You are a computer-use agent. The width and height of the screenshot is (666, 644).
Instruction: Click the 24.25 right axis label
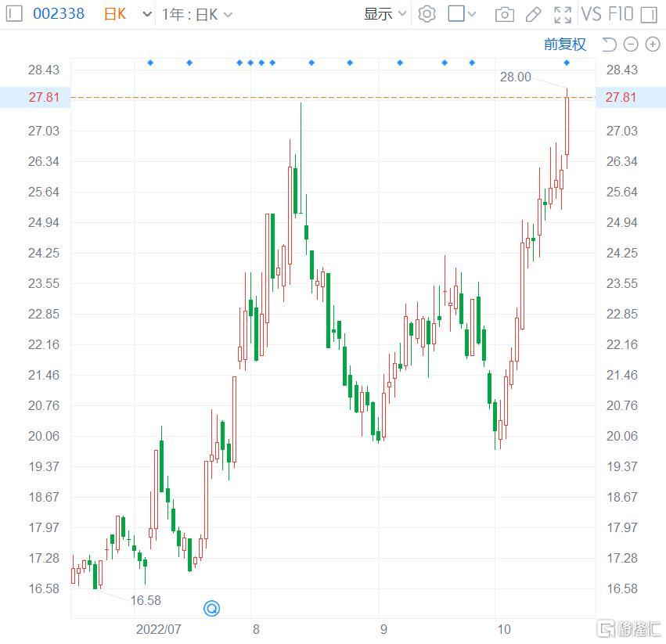tap(622, 254)
